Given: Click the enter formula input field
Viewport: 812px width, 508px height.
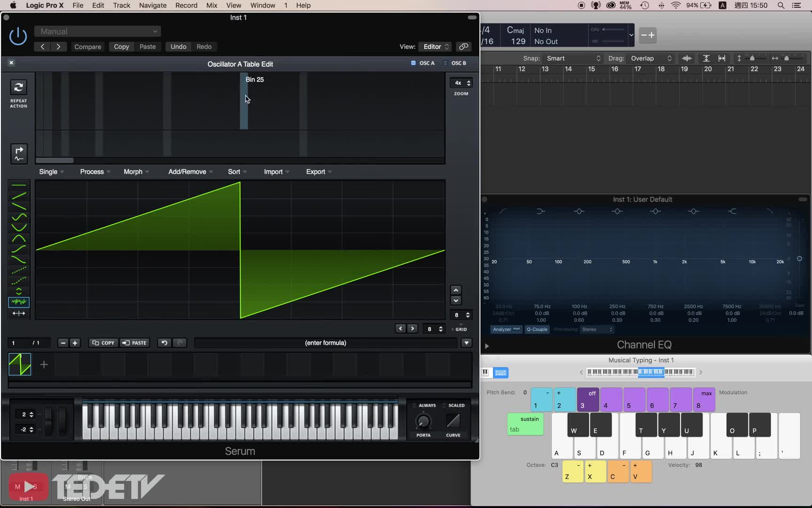Looking at the screenshot, I should 325,343.
